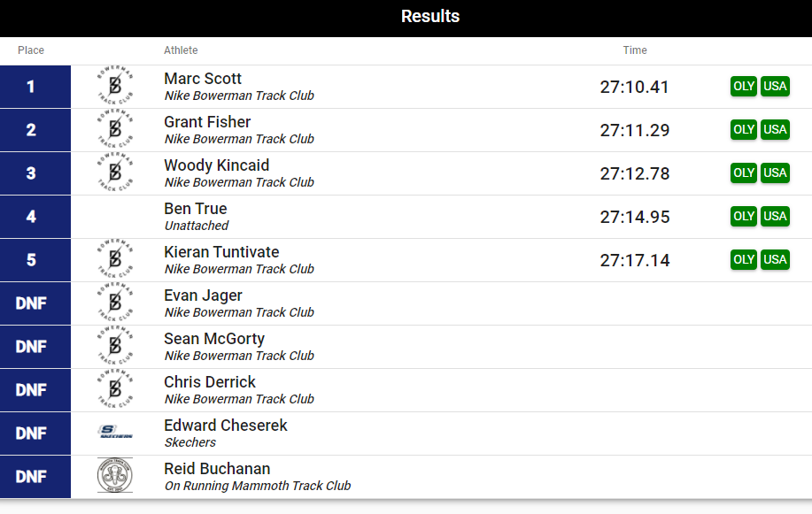Click the USA badge for Kieran Tuntivate
Viewport: 812px width, 514px height.
pos(775,259)
